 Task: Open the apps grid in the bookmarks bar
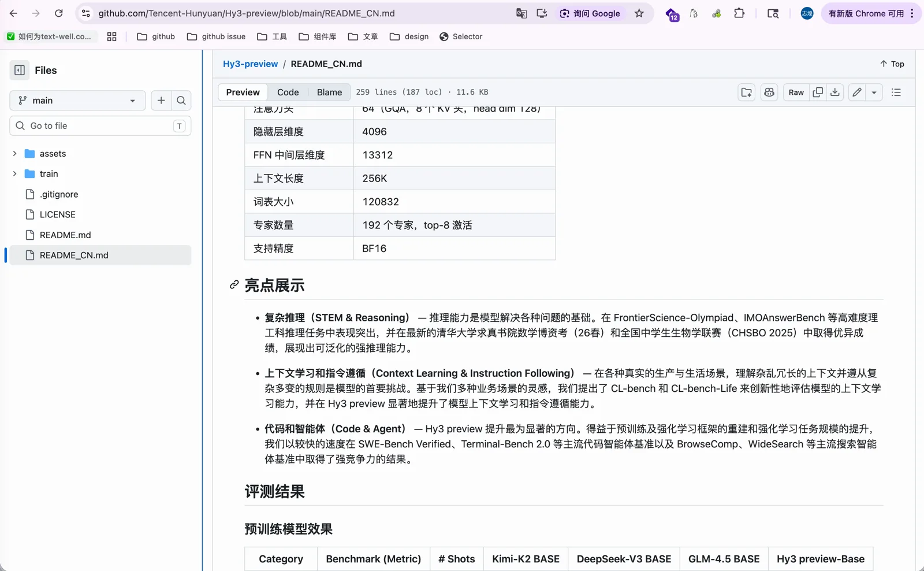tap(112, 36)
